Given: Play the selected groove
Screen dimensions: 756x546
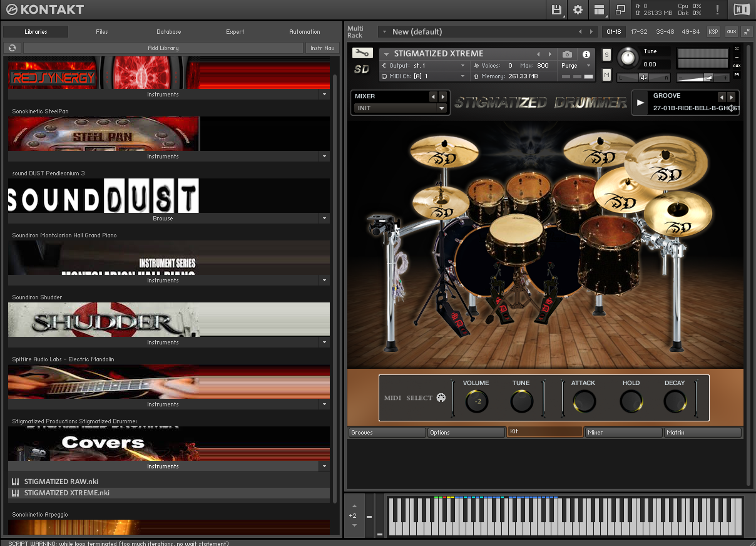Looking at the screenshot, I should [x=640, y=103].
